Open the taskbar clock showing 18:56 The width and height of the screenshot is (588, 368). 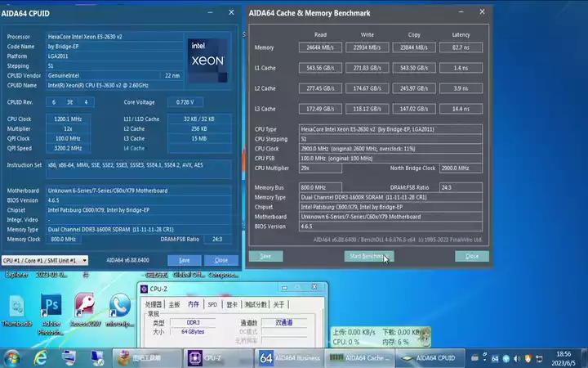click(x=563, y=359)
